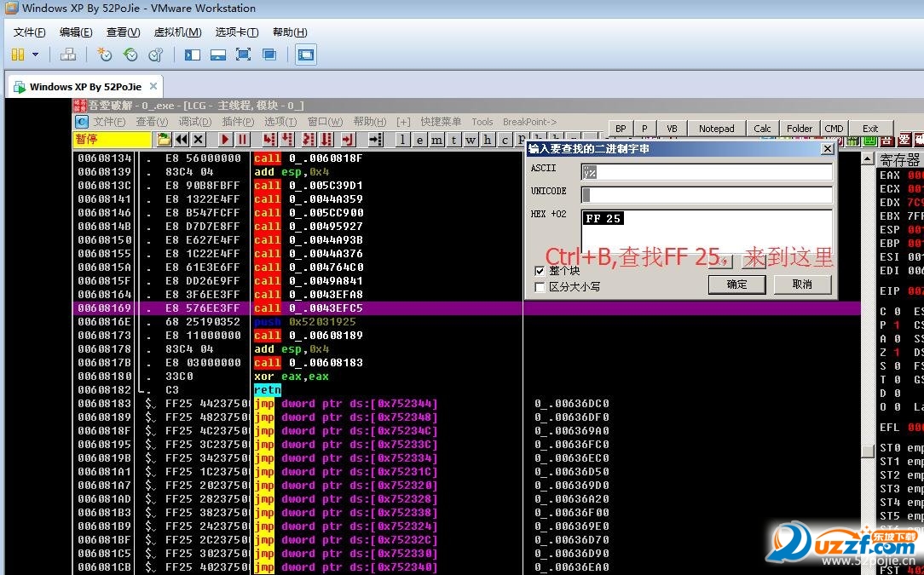Select row 00608183 jmp instruction

(465, 404)
